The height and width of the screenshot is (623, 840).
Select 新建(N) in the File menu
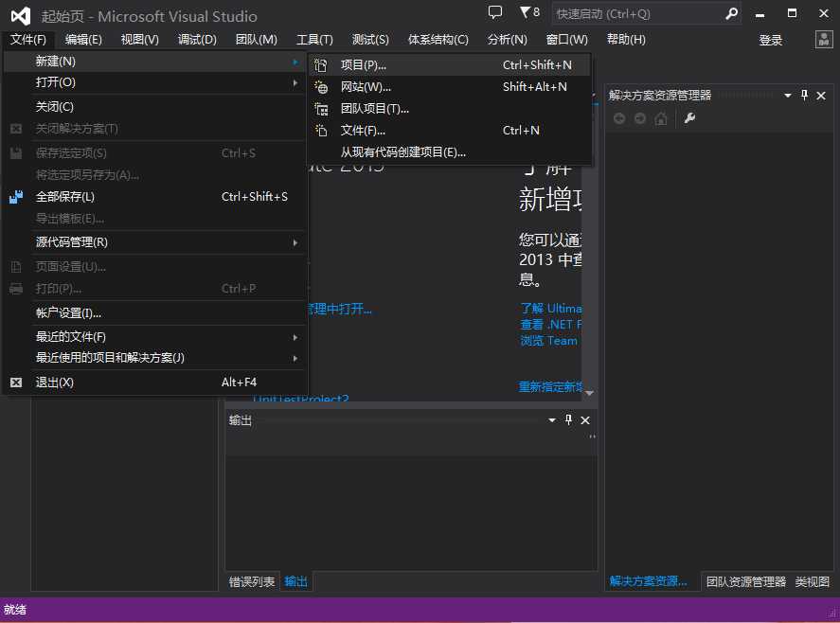(x=154, y=62)
